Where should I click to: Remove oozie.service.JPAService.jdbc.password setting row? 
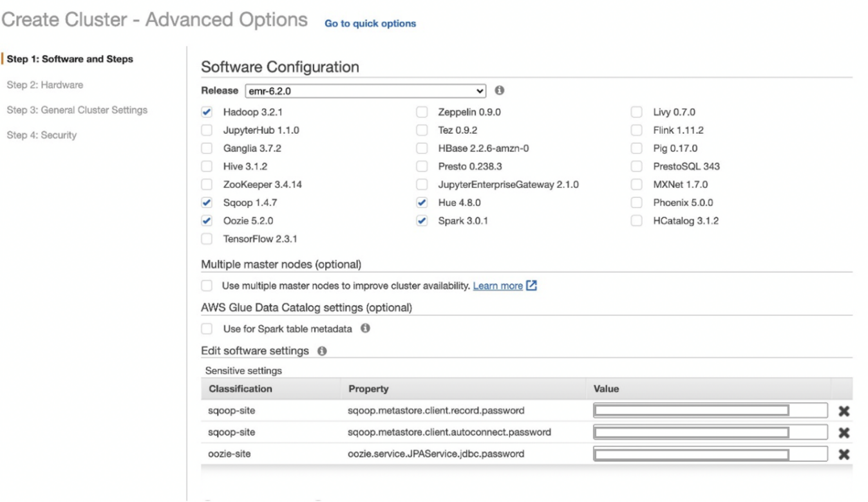coord(843,454)
